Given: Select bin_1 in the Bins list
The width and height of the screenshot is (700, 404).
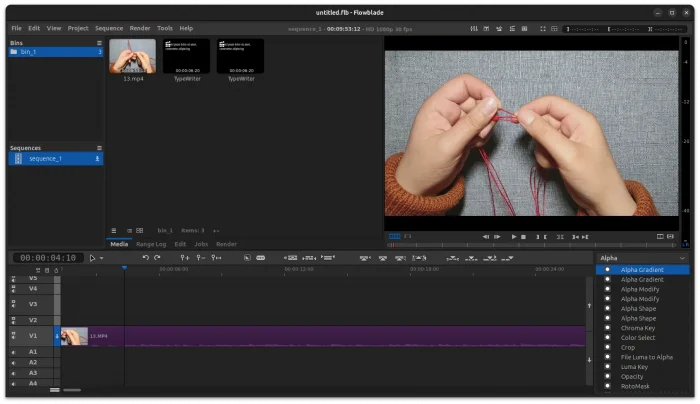Looking at the screenshot, I should point(56,52).
